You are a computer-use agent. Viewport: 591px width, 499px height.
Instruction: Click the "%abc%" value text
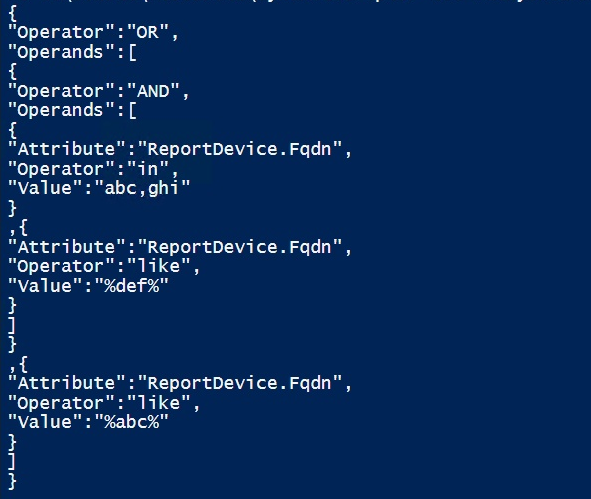[x=132, y=422]
